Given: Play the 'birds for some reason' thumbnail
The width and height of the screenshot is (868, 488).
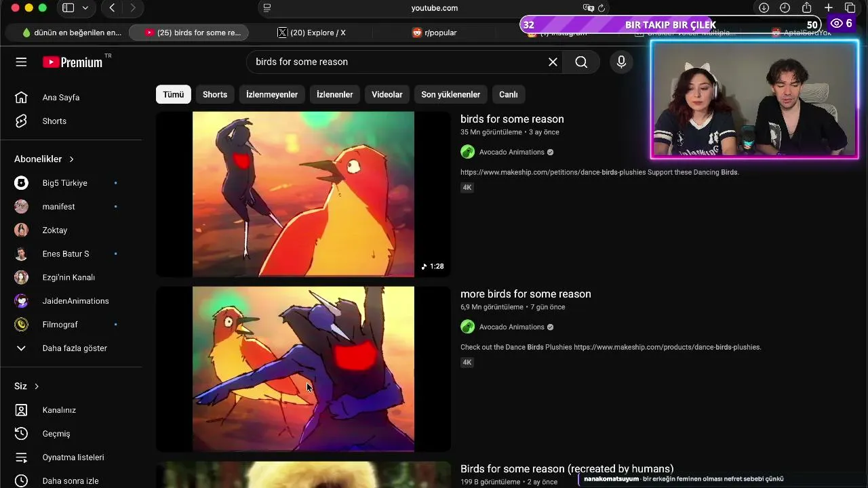Looking at the screenshot, I should [x=303, y=194].
